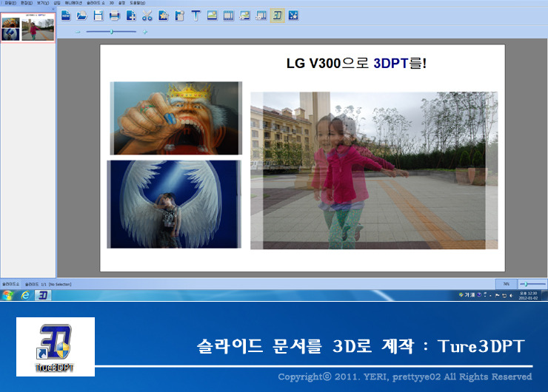This screenshot has width=548, height=392.
Task: Open the 도움말(H) menu
Action: pyautogui.click(x=137, y=3)
